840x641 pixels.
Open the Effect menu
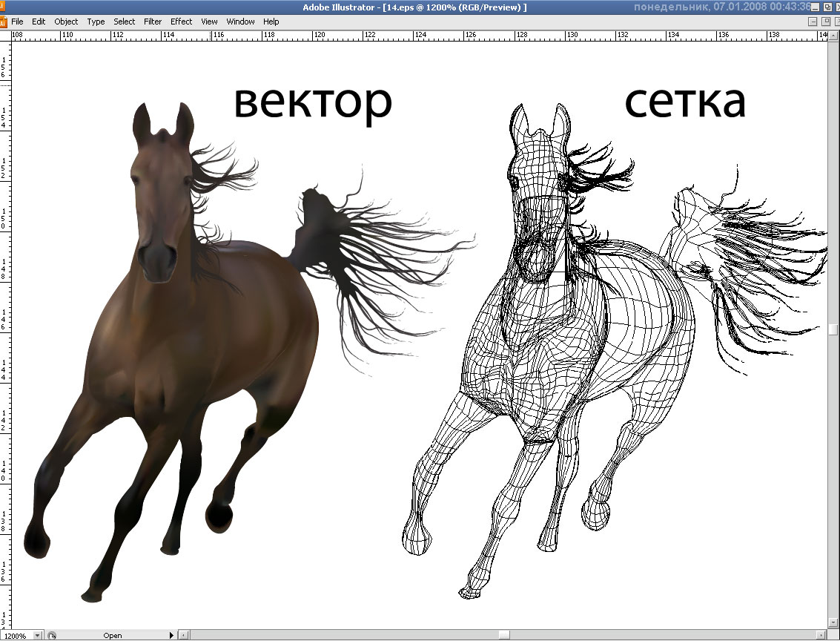click(181, 22)
